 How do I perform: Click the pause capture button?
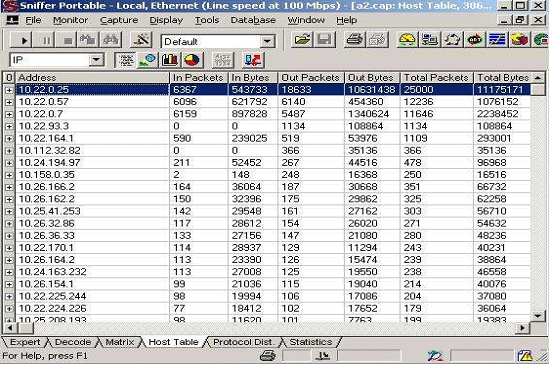(x=46, y=40)
